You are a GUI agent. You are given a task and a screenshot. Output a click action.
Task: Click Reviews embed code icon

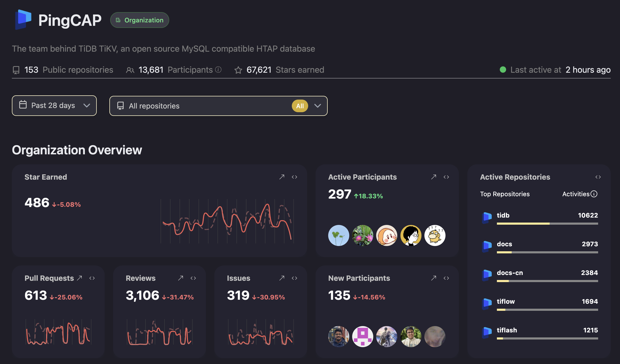(x=193, y=278)
